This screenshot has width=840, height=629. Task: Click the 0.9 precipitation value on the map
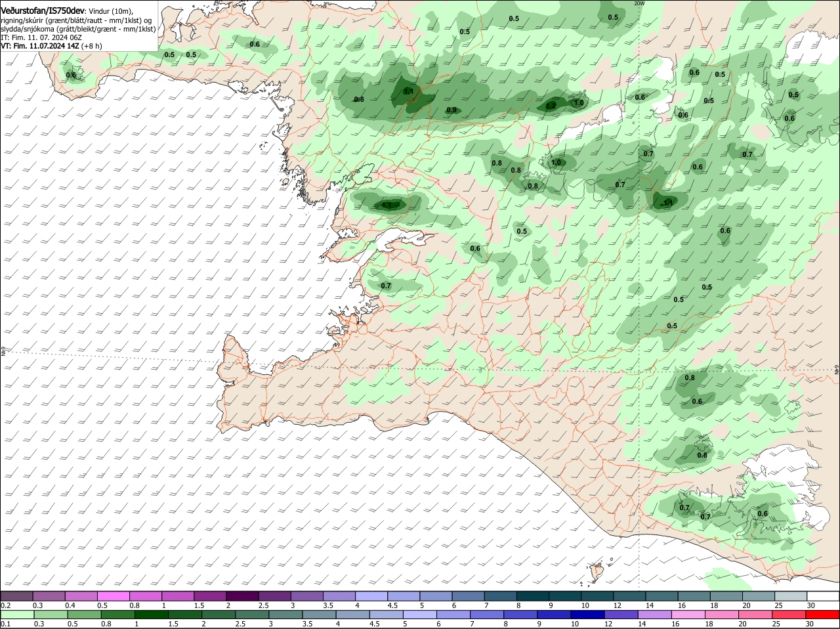451,110
